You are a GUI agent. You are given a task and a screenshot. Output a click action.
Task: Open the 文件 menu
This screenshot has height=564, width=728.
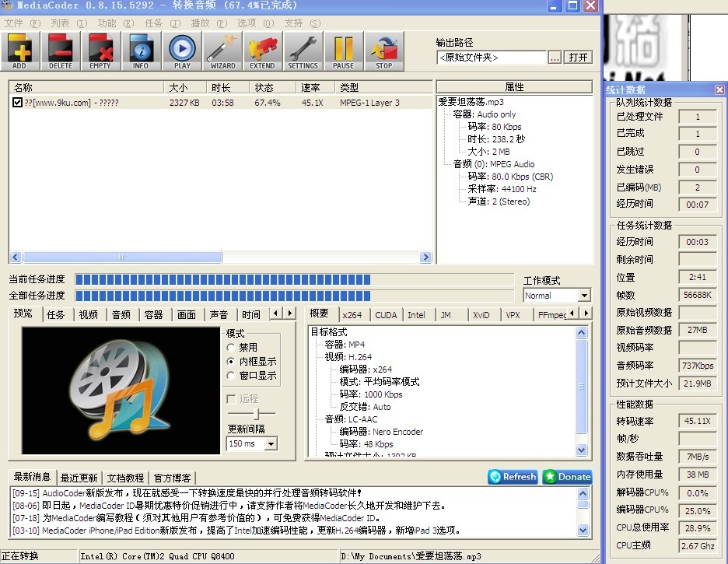click(23, 23)
